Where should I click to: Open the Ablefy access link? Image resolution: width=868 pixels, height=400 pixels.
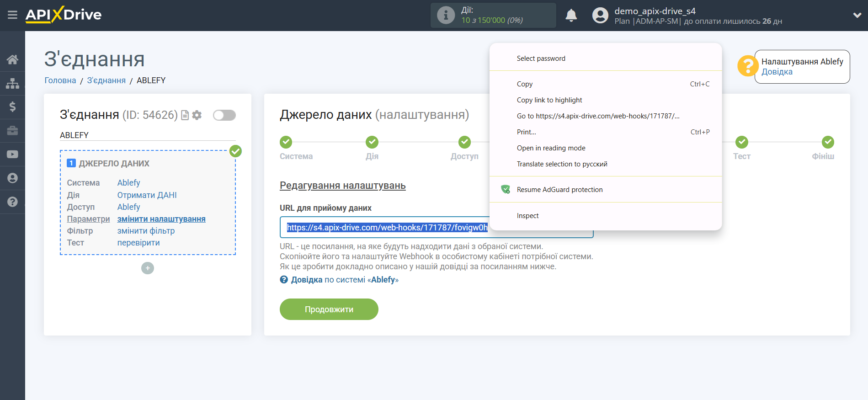(x=128, y=207)
